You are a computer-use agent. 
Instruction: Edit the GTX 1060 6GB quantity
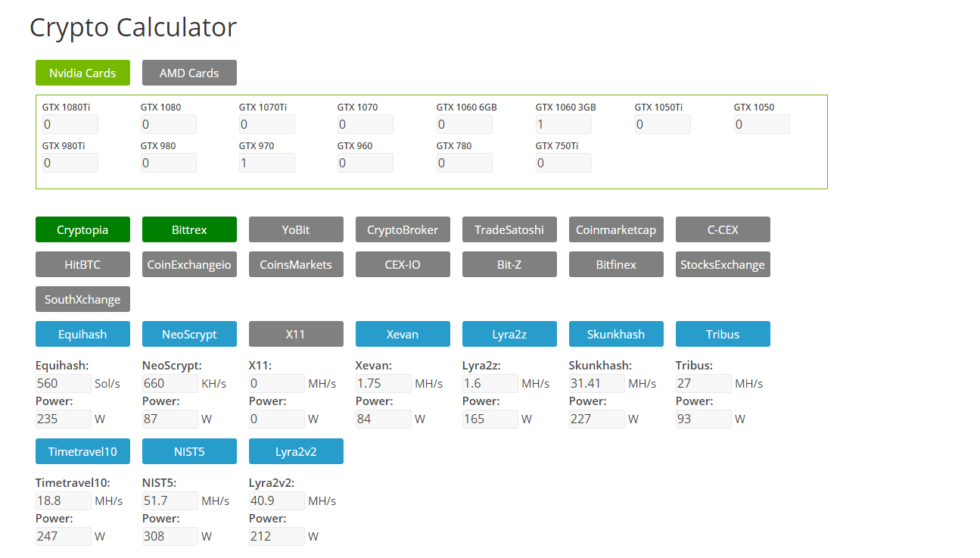click(x=465, y=124)
